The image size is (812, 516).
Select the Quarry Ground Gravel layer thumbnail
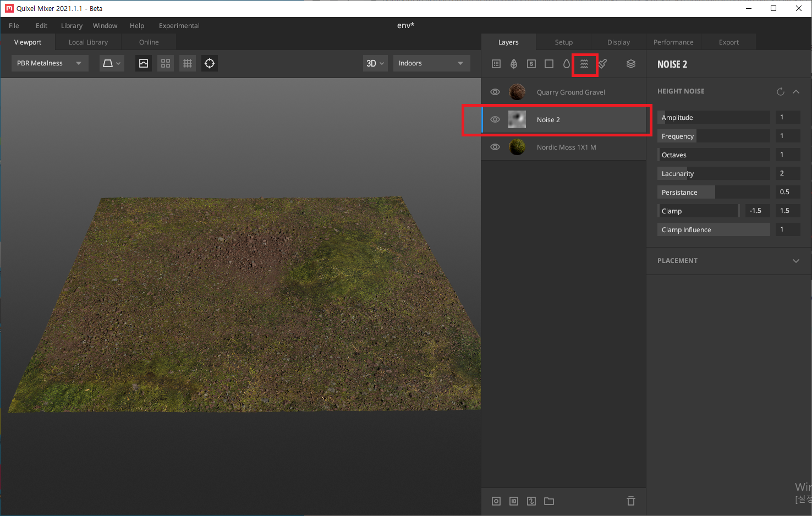pyautogui.click(x=517, y=92)
